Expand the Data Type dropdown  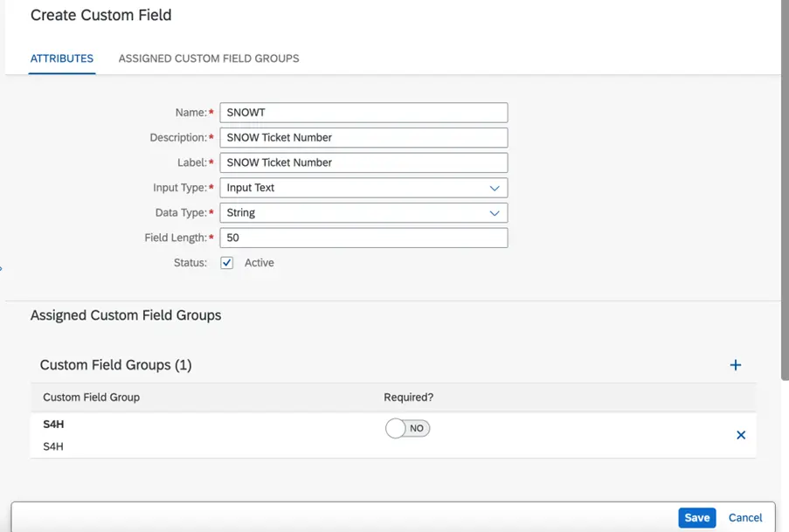[x=363, y=212]
